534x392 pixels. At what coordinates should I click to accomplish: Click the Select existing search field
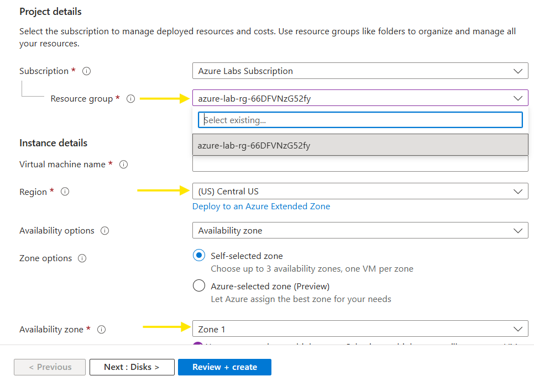(x=360, y=119)
